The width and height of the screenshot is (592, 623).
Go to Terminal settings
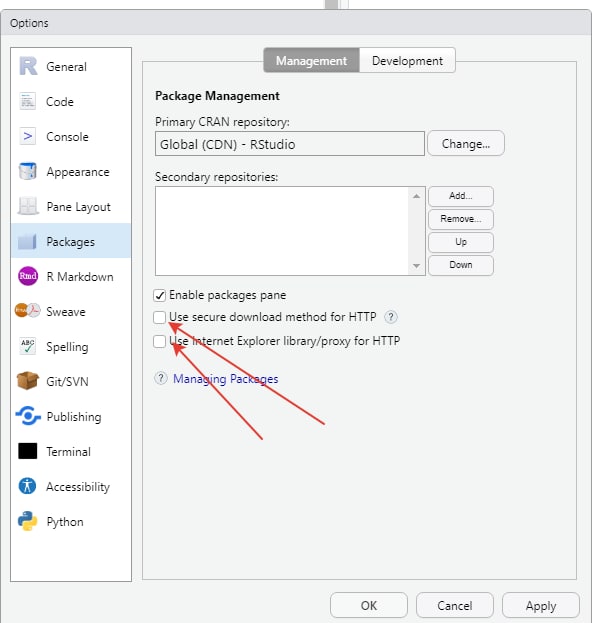click(x=71, y=451)
